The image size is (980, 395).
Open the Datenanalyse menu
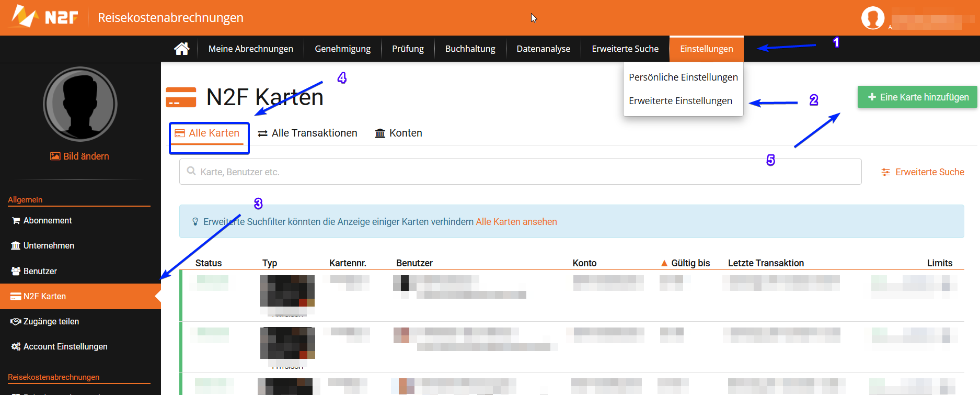tap(543, 49)
